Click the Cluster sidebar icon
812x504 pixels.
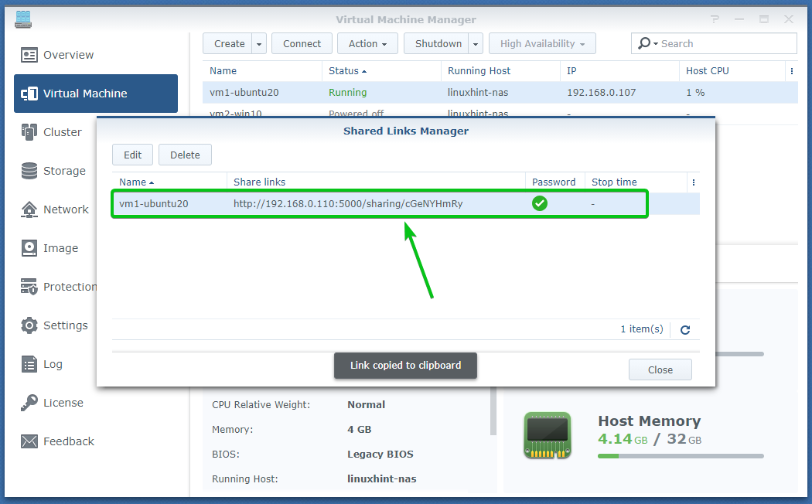tap(29, 132)
